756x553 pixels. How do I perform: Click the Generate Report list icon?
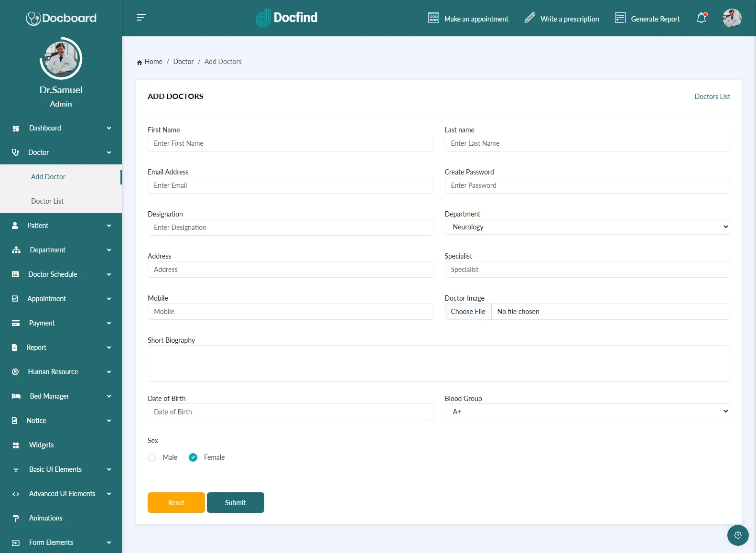pos(620,18)
